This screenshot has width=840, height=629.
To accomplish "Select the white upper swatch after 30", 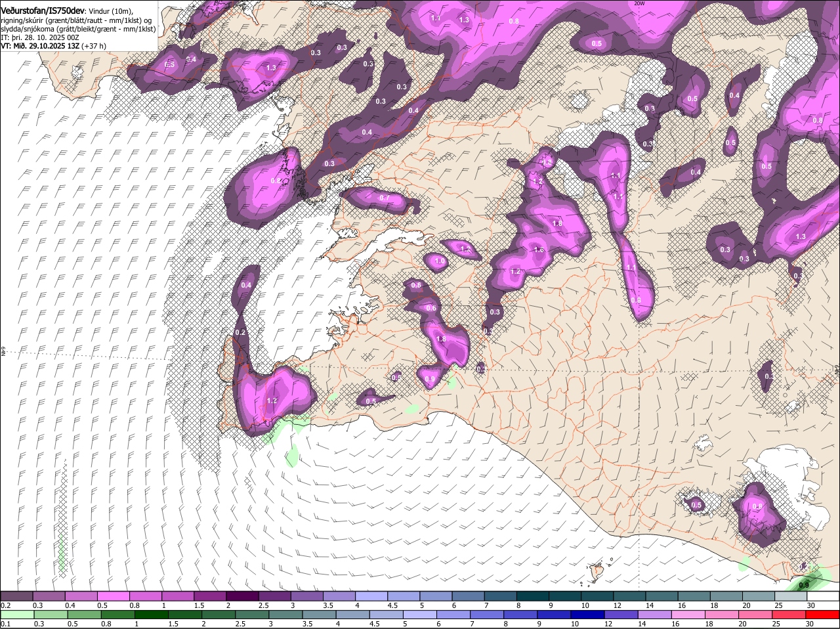I will (x=822, y=596).
